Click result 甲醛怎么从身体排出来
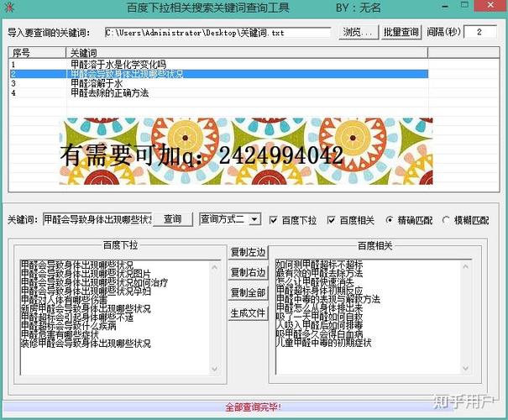Image resolution: width=508 pixels, height=420 pixels. pos(319,307)
